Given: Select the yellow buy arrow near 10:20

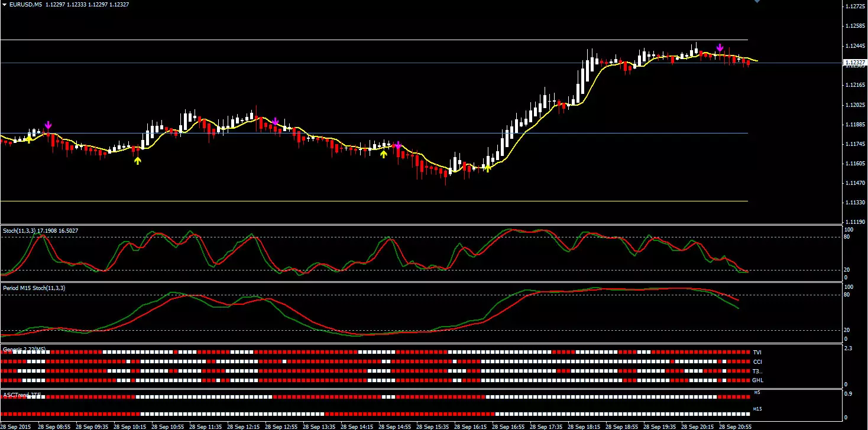Looking at the screenshot, I should pos(138,160).
